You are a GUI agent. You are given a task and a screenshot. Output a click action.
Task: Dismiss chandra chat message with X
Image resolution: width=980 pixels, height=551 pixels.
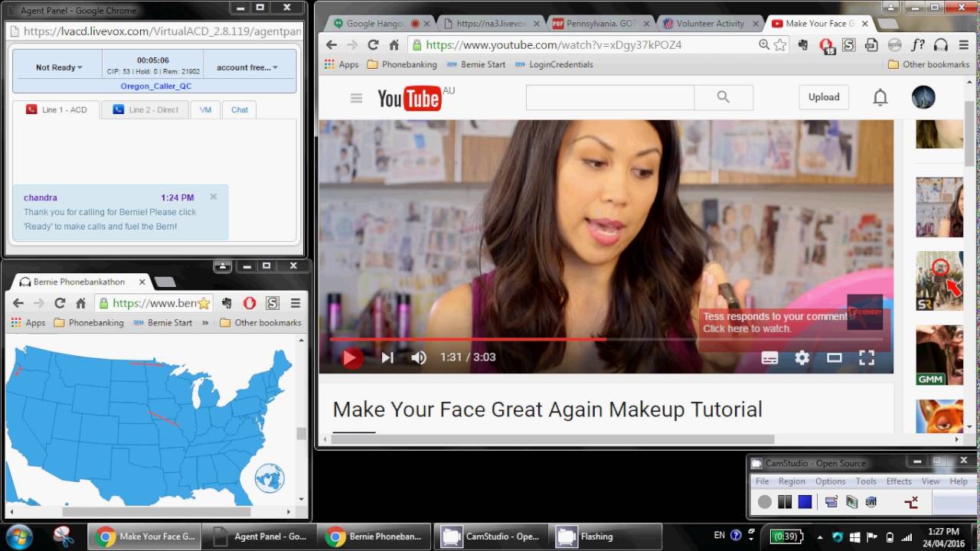pyautogui.click(x=214, y=197)
